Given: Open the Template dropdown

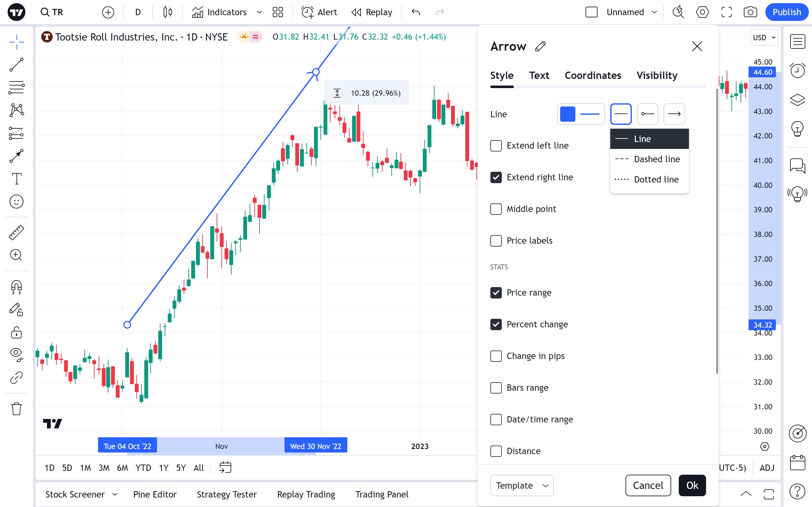Looking at the screenshot, I should click(x=521, y=485).
